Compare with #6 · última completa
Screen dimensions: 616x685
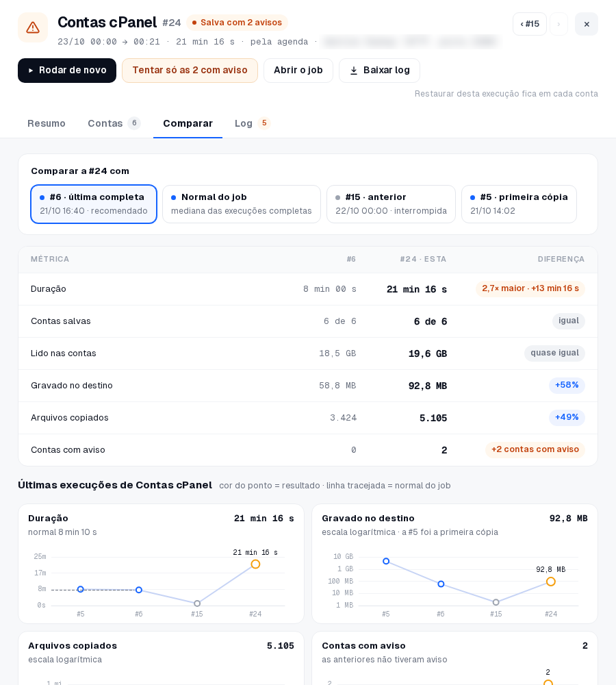coord(94,204)
